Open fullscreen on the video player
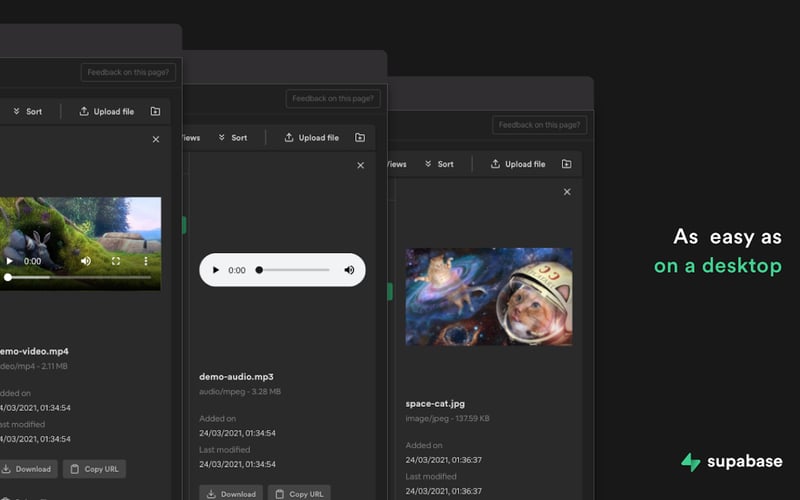 pyautogui.click(x=116, y=261)
